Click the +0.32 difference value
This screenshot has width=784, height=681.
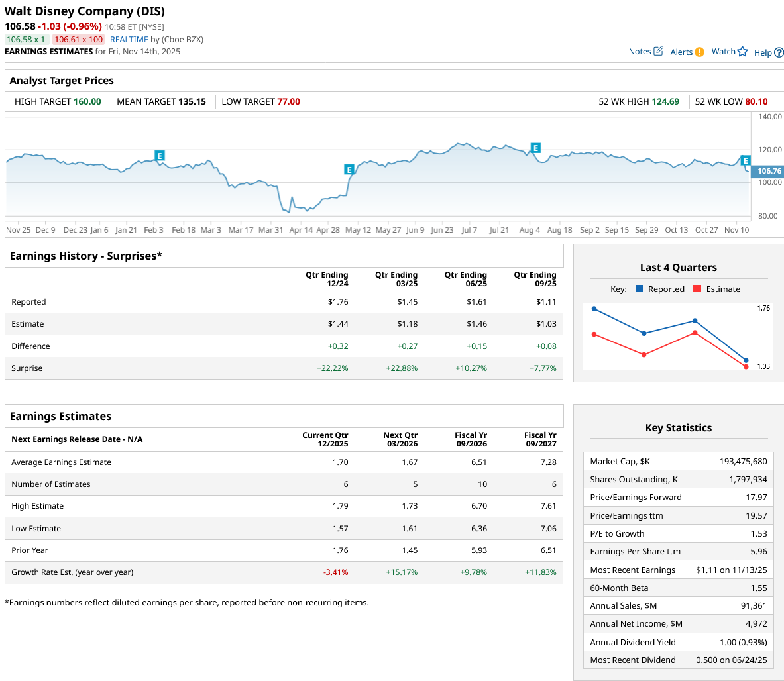[x=338, y=346]
